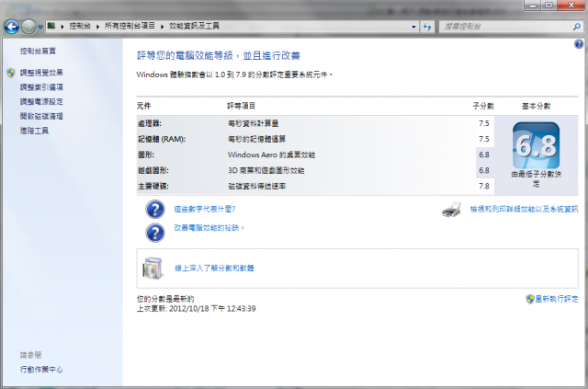Click 7.5 subscore for 處理器 row
Viewport: 588px width, 389px height.
484,123
